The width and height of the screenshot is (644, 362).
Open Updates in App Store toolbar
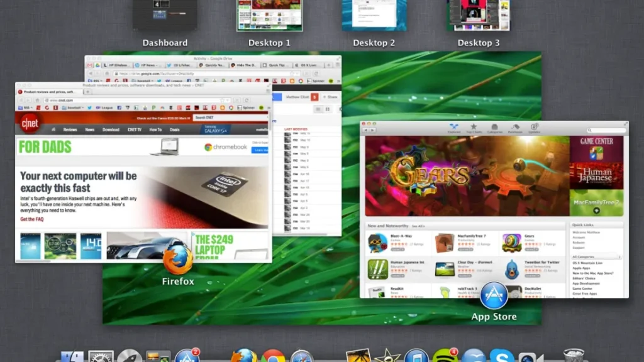coord(534,128)
